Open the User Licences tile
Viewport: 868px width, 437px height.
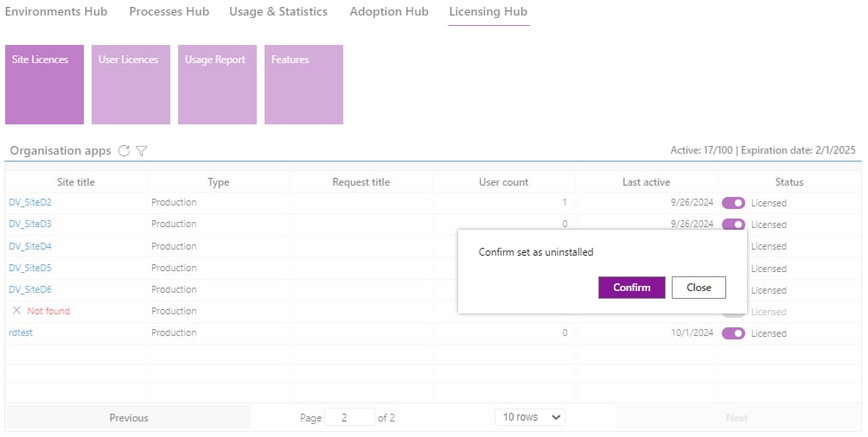pyautogui.click(x=131, y=85)
